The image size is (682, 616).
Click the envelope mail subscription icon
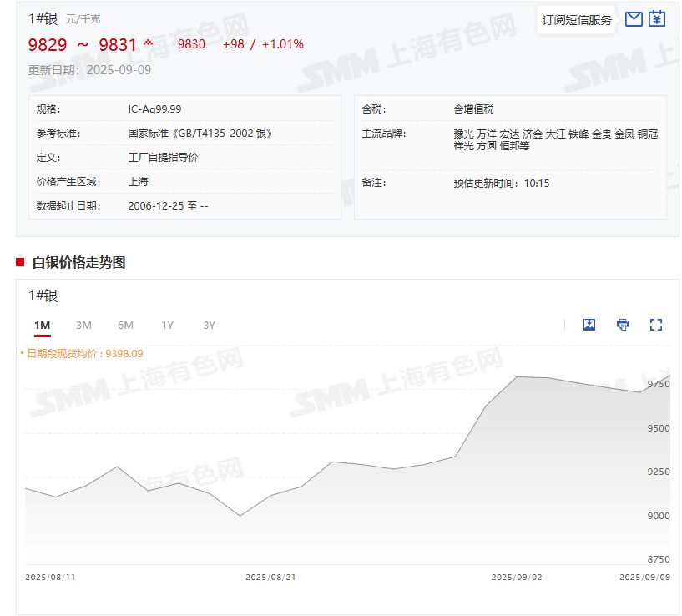click(634, 19)
